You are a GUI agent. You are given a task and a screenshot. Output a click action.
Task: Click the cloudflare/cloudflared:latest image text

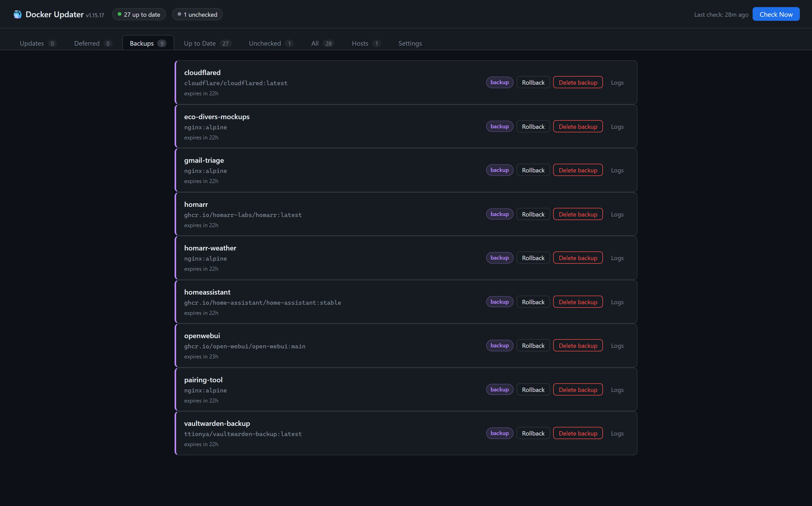236,83
